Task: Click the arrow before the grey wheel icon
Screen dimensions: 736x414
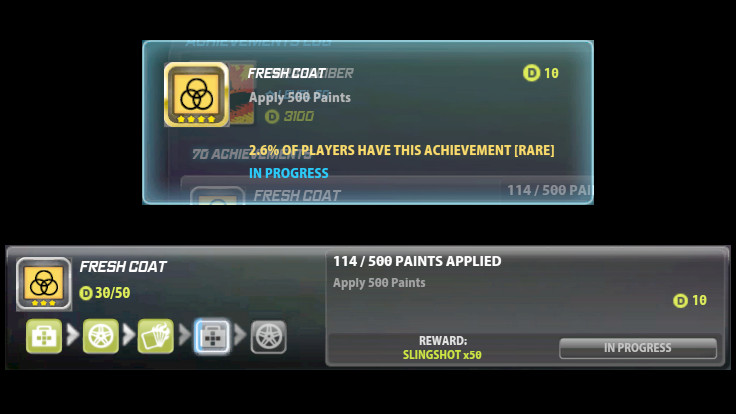Action: (240, 335)
